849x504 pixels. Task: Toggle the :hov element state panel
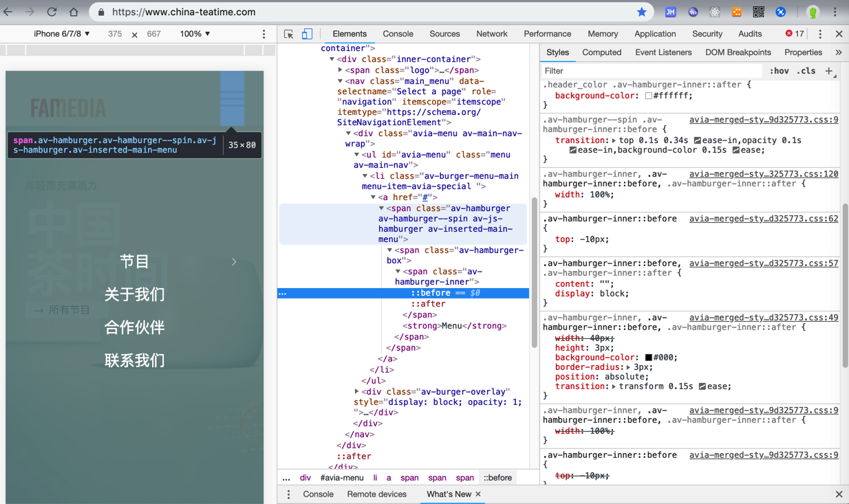[779, 71]
